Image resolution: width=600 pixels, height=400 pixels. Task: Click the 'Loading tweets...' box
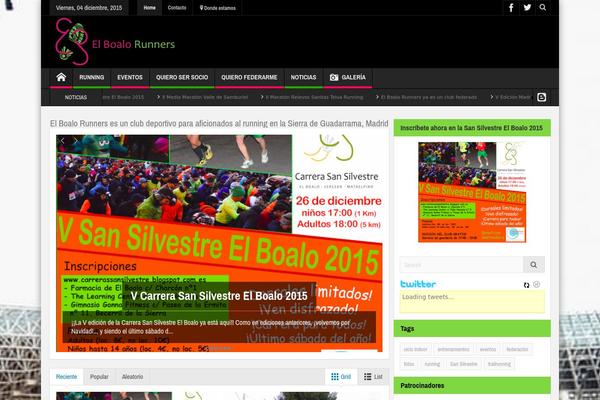coord(472,302)
